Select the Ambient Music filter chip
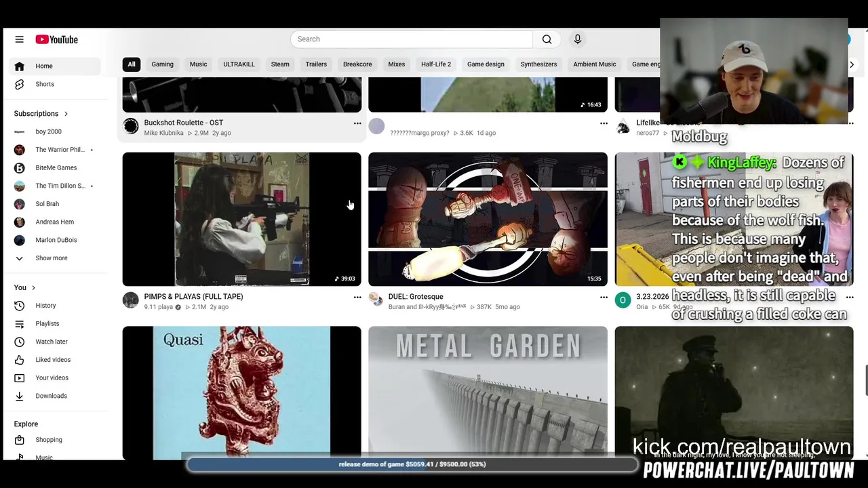Image resolution: width=868 pixels, height=488 pixels. (595, 64)
